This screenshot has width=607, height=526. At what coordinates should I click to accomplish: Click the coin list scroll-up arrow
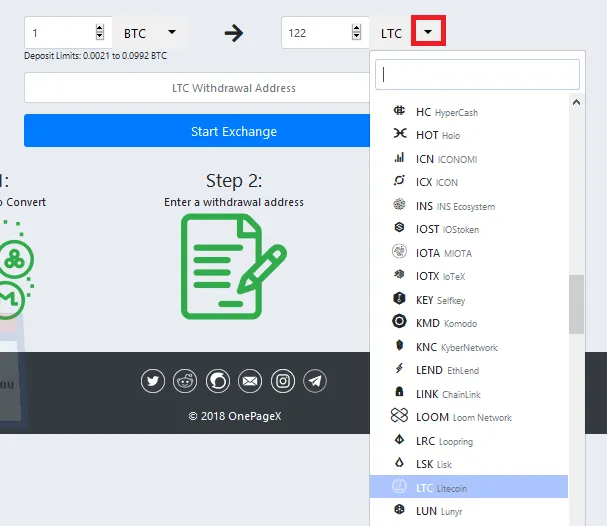point(576,102)
